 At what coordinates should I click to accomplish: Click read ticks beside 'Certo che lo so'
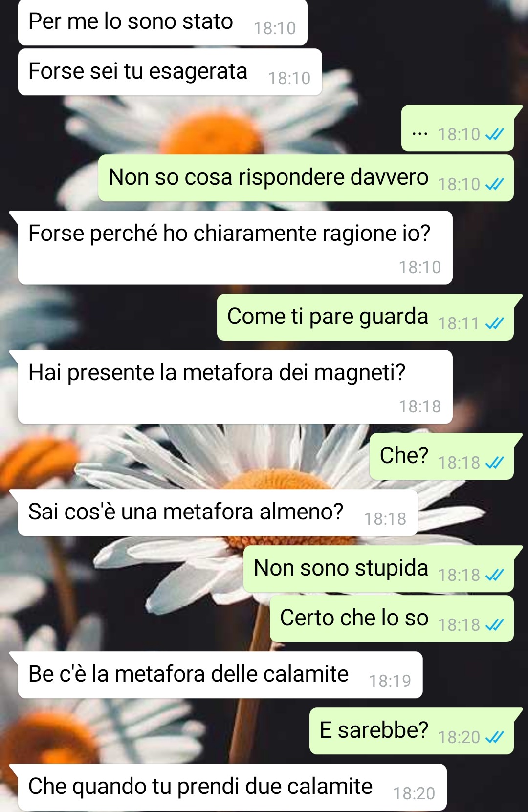coord(494,625)
